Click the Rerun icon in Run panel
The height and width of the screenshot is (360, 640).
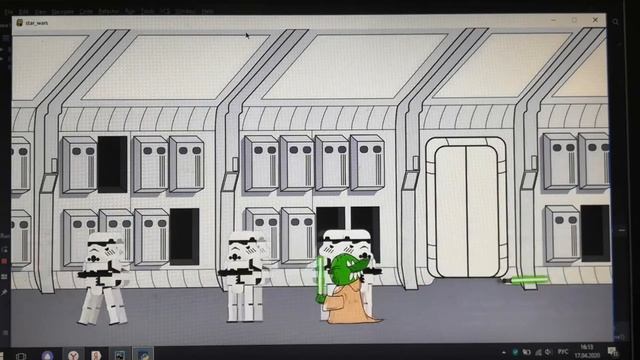(x=4, y=249)
